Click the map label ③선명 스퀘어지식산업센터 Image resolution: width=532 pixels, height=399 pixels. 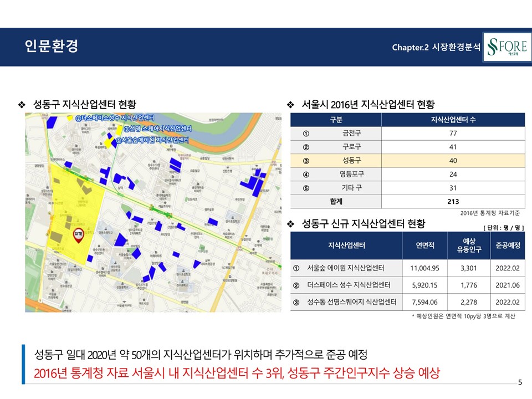point(158,129)
